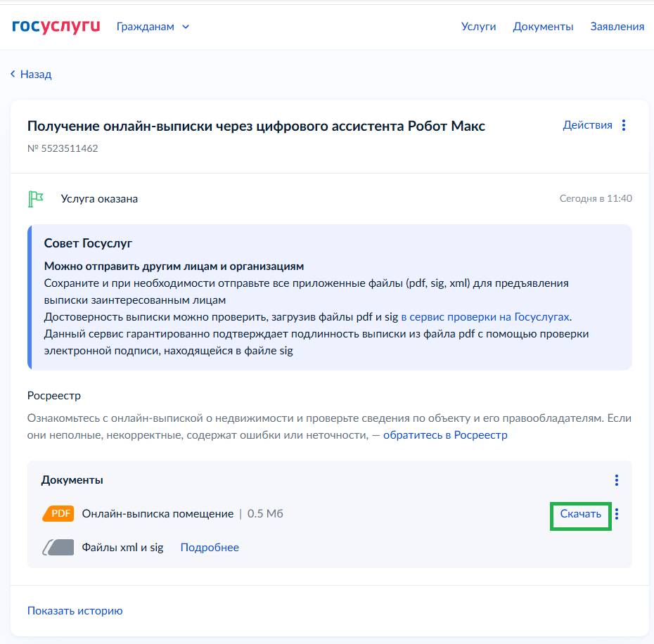Open the Услуги menu item
This screenshot has height=644, width=654.
tap(478, 27)
